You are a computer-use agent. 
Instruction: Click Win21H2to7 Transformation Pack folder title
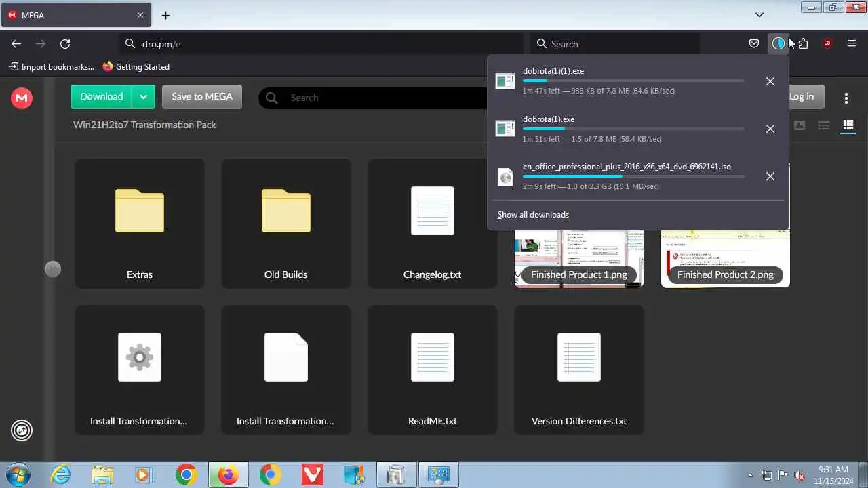tap(144, 125)
